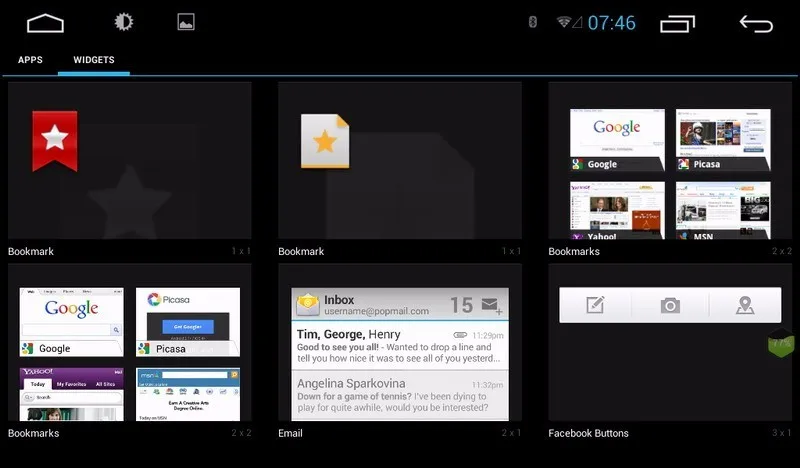Tap the compose new mail icon
Viewport: 800px width, 468px height.
tap(492, 305)
